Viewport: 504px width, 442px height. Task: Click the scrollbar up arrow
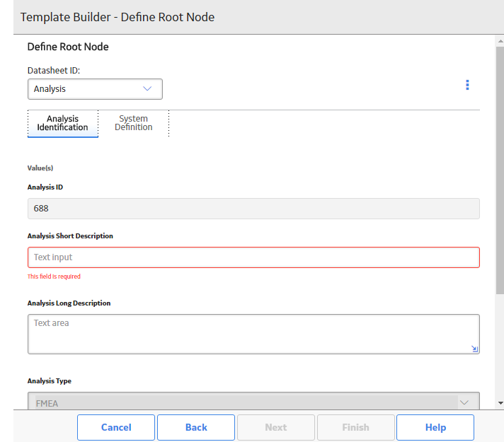pyautogui.click(x=500, y=41)
